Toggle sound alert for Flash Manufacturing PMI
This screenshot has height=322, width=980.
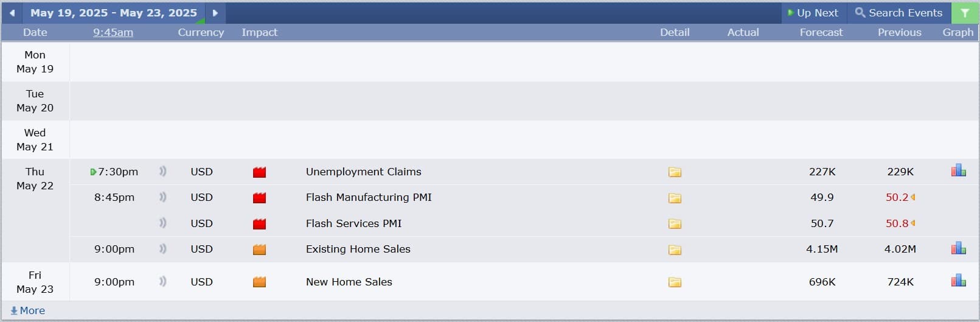162,197
